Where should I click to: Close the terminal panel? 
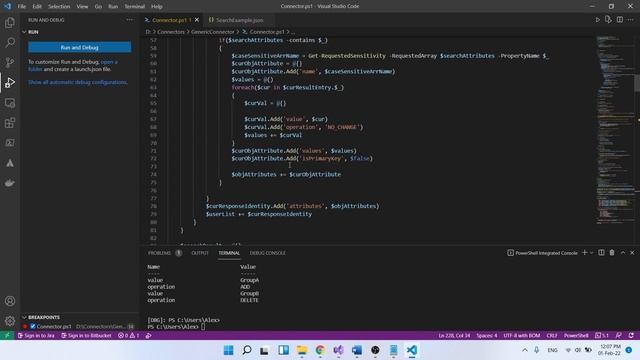pyautogui.click(x=632, y=253)
